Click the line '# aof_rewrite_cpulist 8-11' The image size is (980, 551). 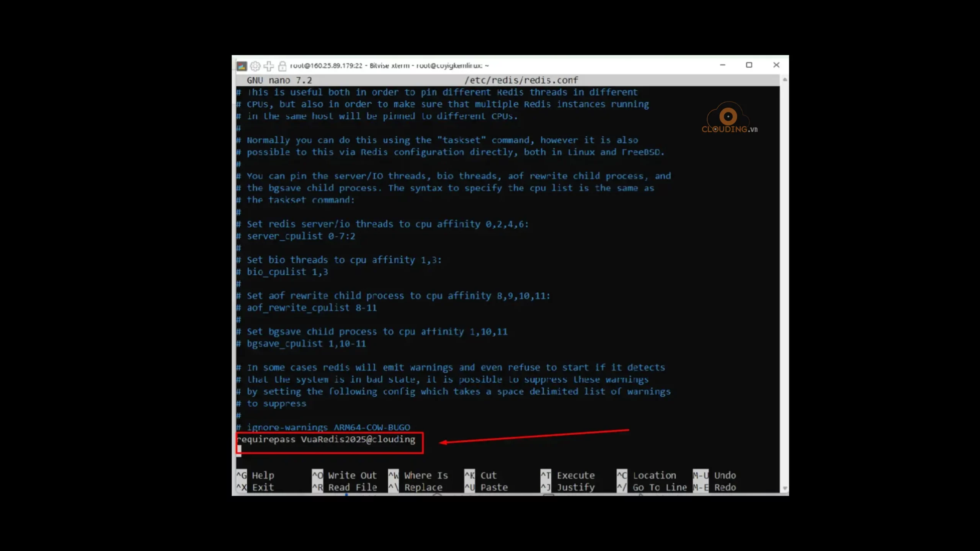pyautogui.click(x=307, y=308)
